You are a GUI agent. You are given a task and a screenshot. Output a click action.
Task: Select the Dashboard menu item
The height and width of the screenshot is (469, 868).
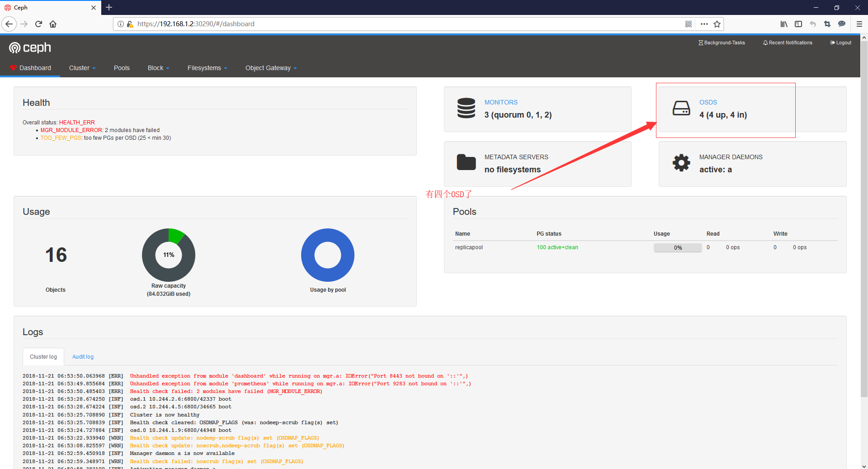(x=30, y=68)
